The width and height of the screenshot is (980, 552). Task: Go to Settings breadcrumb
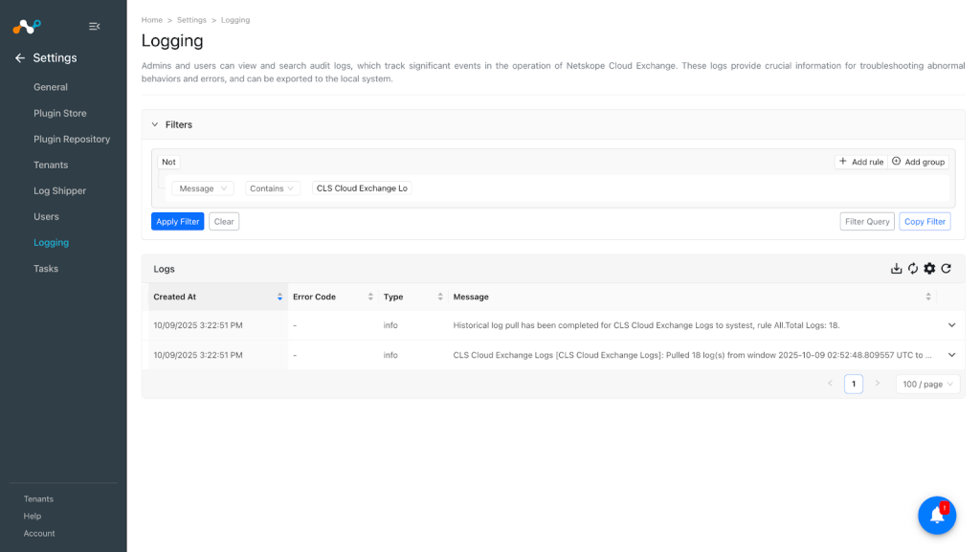point(191,20)
